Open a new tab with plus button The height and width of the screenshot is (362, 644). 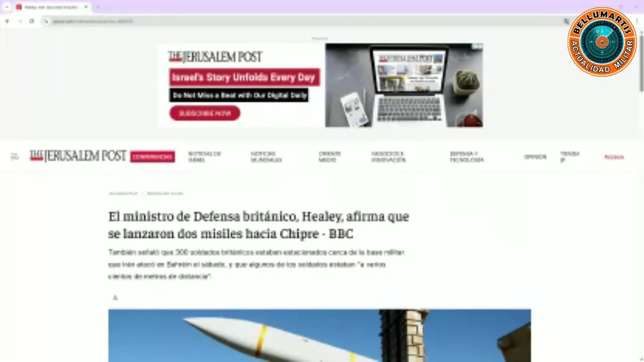tap(98, 7)
